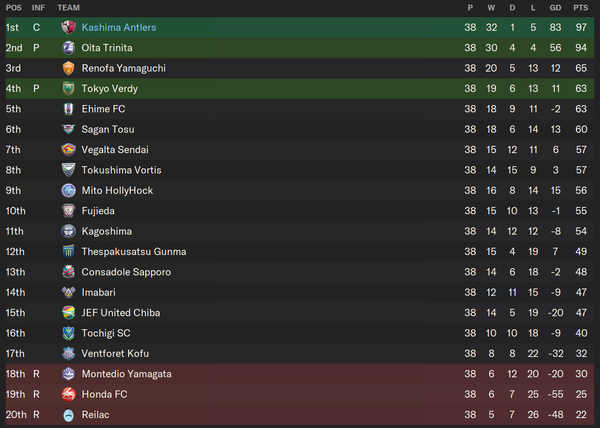Click the Tokyo Verdy green crest
This screenshot has height=428, width=600.
68,88
